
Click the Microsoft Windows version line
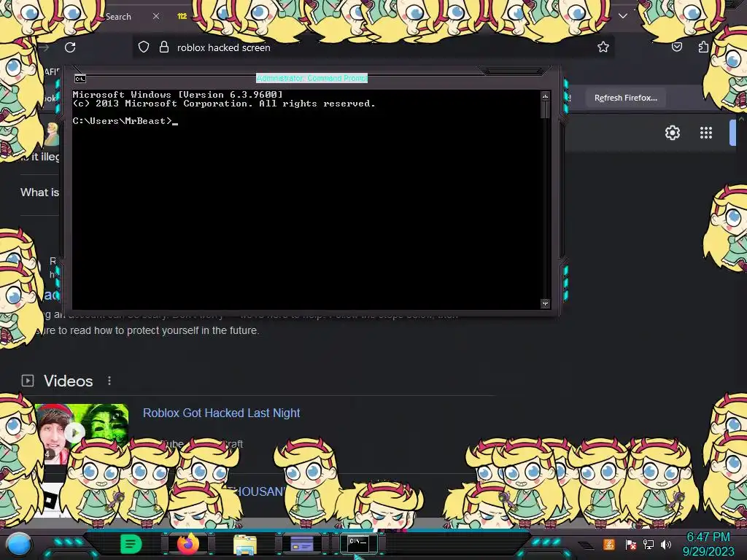(x=177, y=94)
